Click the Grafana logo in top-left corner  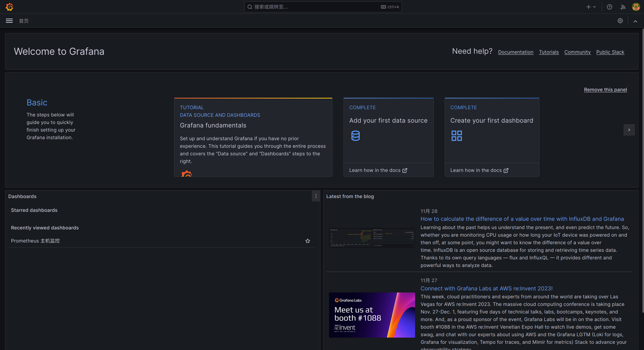(x=9, y=7)
